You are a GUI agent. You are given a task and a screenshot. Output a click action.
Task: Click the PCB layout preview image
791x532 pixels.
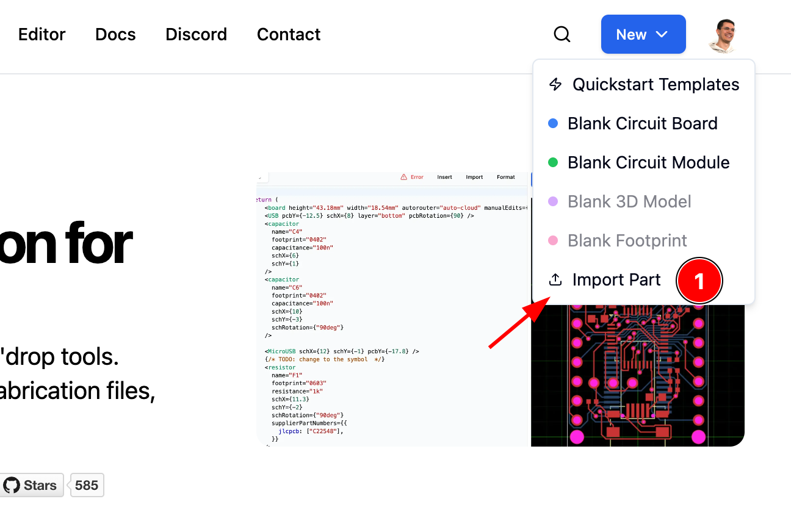coord(637,378)
